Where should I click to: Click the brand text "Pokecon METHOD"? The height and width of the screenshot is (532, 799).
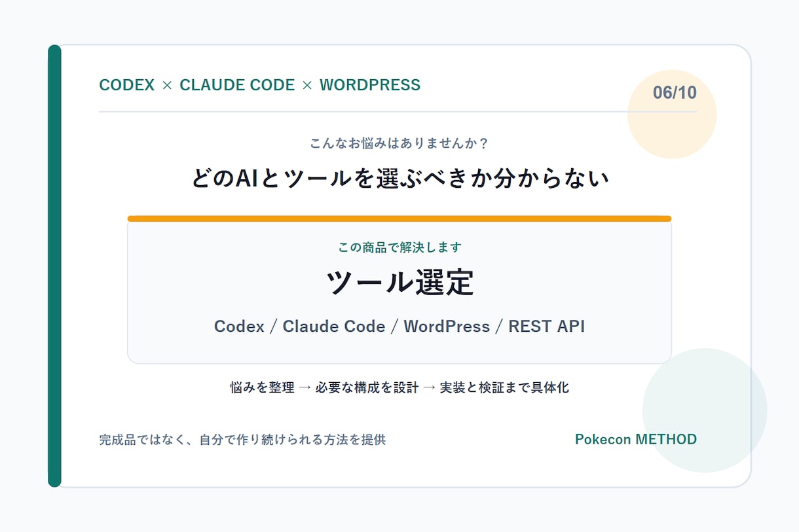pyautogui.click(x=636, y=440)
